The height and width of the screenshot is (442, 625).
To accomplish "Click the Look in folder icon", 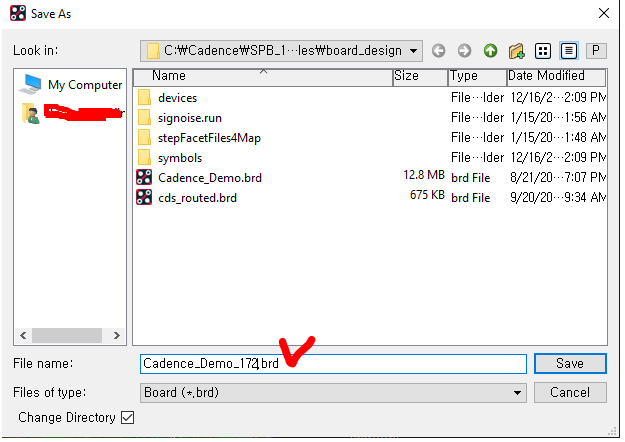I will [153, 51].
